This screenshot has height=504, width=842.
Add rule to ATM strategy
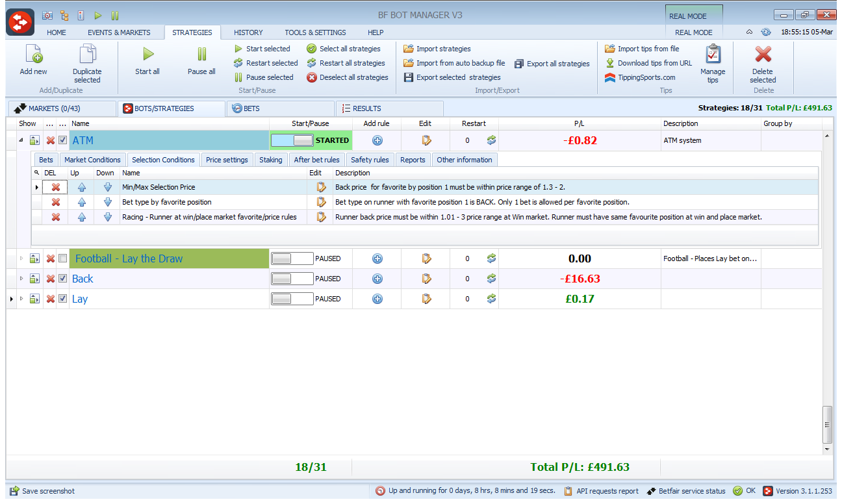click(377, 140)
